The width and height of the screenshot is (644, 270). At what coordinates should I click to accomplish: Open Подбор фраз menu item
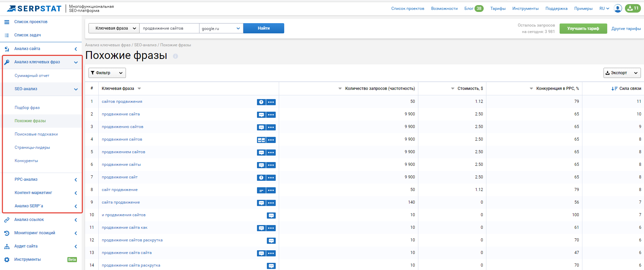click(27, 108)
